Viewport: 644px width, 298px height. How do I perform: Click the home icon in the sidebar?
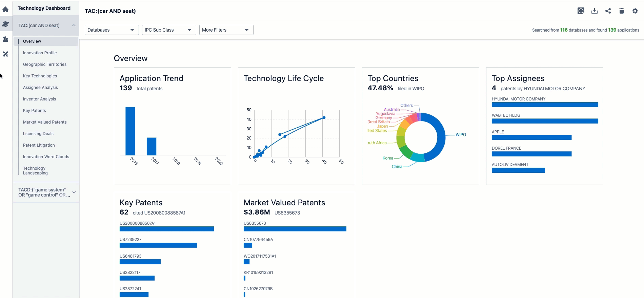tap(5, 10)
